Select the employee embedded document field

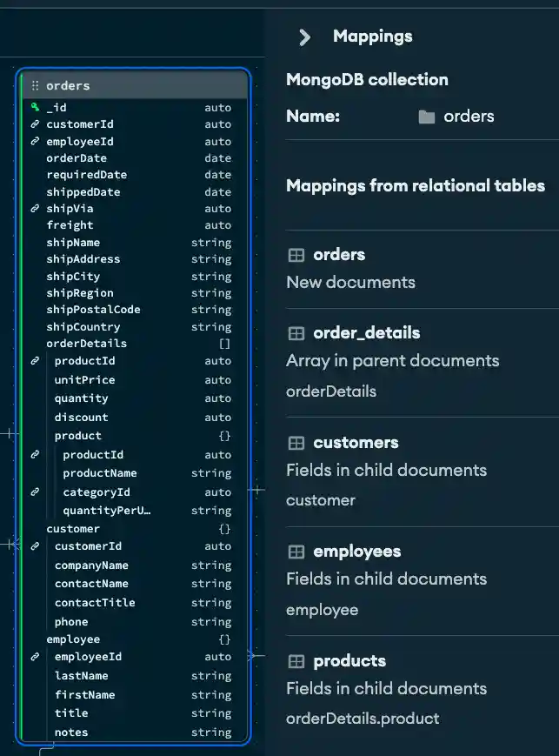click(x=135, y=639)
